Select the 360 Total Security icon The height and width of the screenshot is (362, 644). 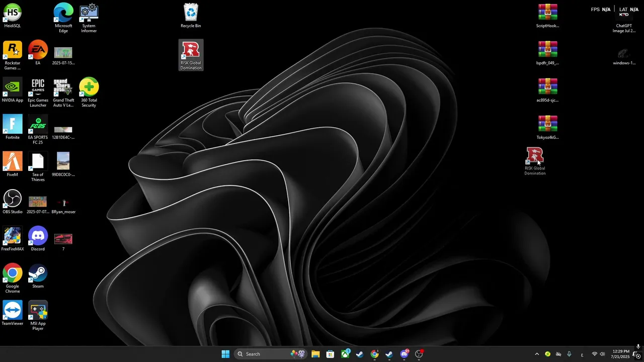point(89,93)
